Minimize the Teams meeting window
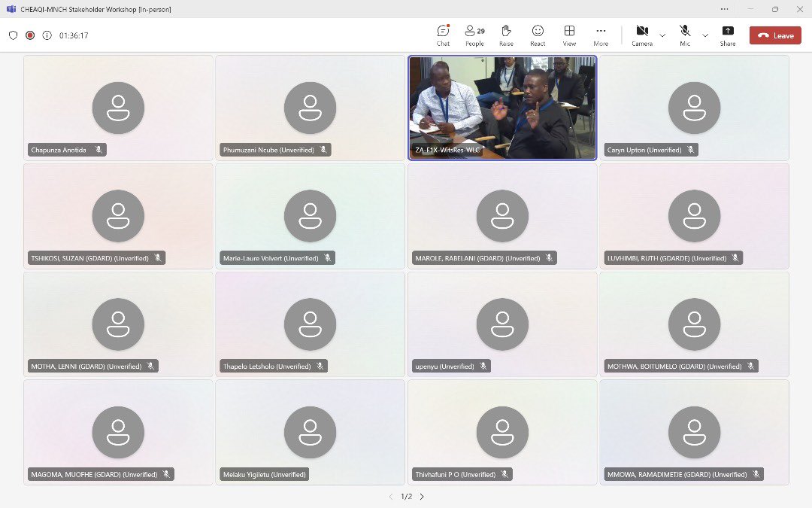The height and width of the screenshot is (508, 812). [750, 9]
